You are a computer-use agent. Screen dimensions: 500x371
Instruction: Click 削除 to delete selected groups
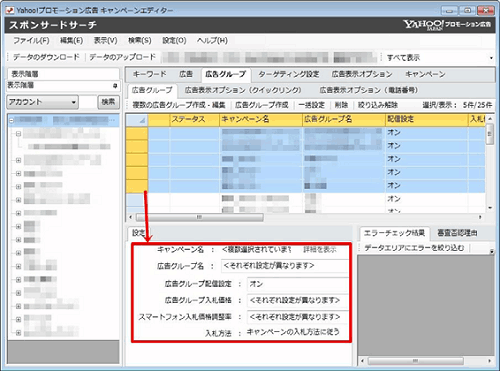tap(341, 105)
